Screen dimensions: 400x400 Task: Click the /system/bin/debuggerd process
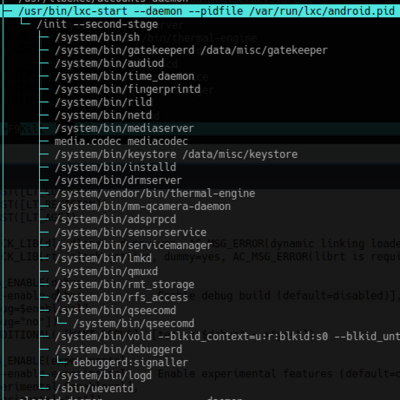[x=118, y=349]
